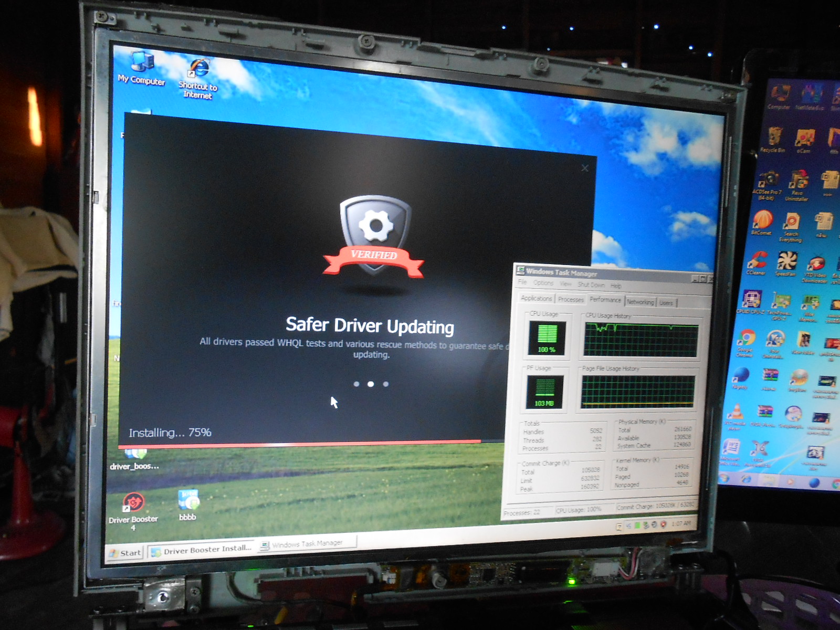
Task: Click the Page File Usage History graph
Action: coord(638,391)
